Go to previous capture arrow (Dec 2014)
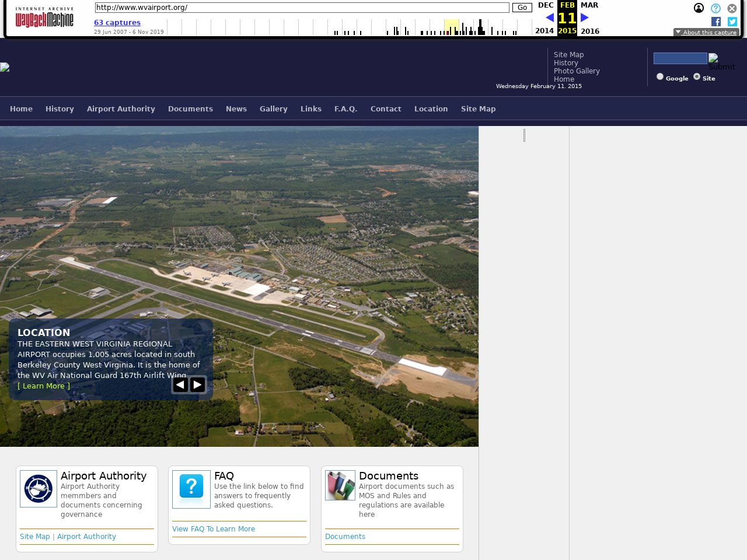The height and width of the screenshot is (560, 747). click(x=549, y=17)
